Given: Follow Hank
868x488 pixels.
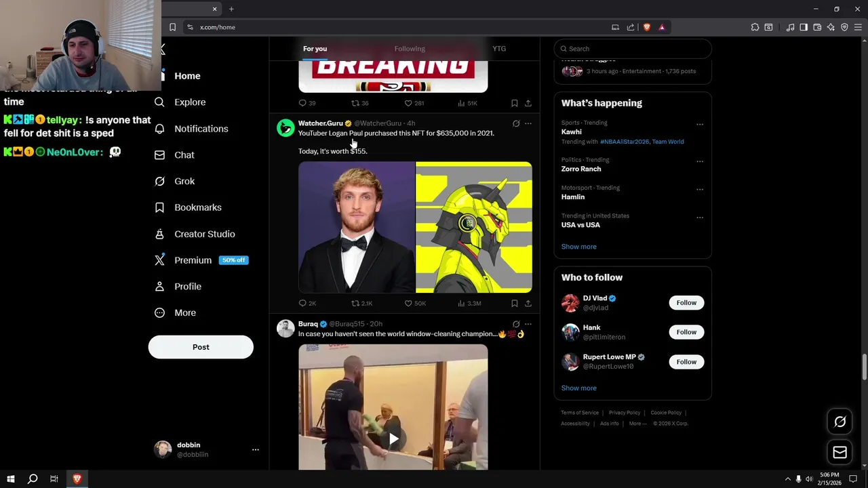Looking at the screenshot, I should (686, 332).
